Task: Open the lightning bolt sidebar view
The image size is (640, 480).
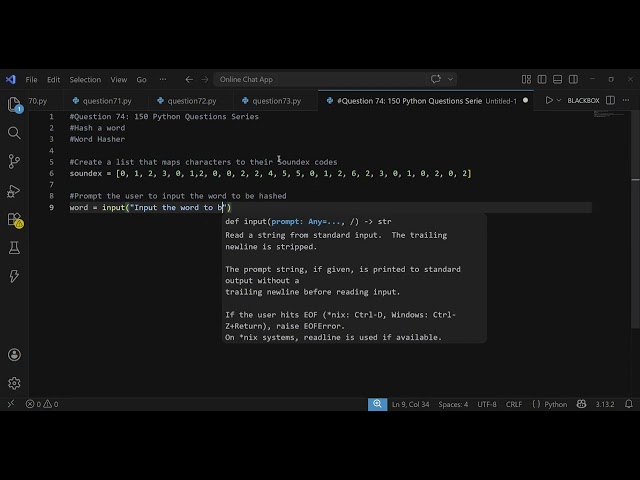Action: (14, 276)
